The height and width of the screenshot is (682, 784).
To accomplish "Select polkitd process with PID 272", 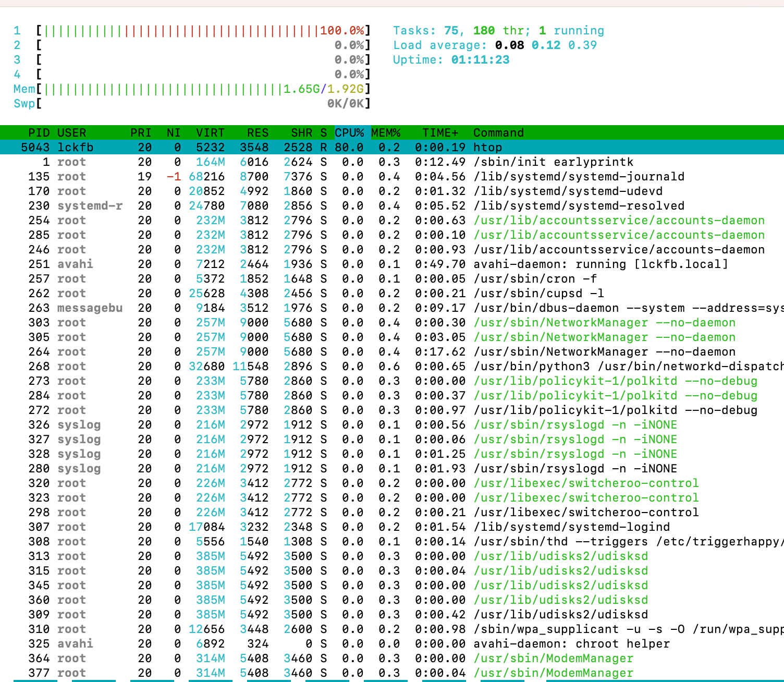I will click(x=392, y=410).
